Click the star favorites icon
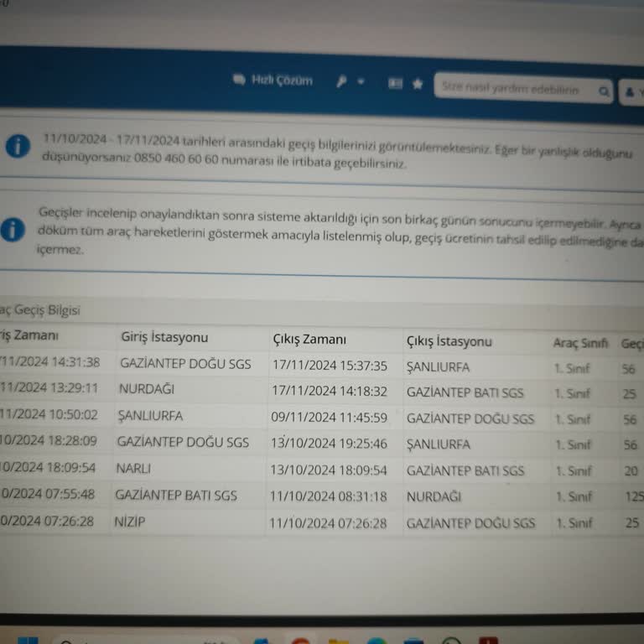 [418, 84]
